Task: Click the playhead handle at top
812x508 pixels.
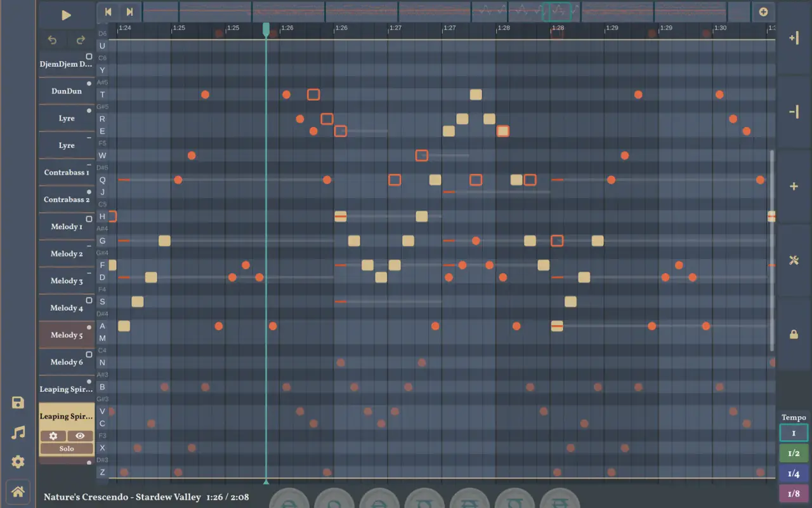Action: (x=266, y=29)
